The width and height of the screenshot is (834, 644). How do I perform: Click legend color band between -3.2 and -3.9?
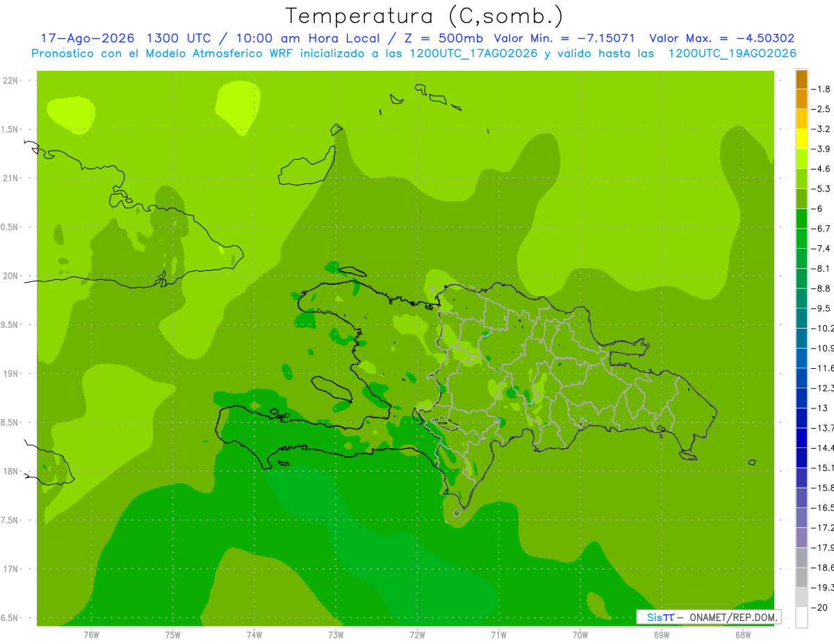(x=801, y=139)
